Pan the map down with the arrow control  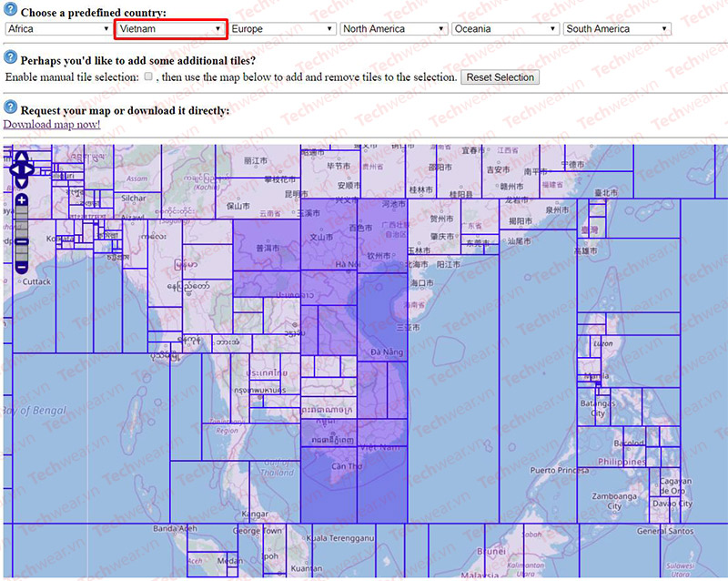(22, 182)
